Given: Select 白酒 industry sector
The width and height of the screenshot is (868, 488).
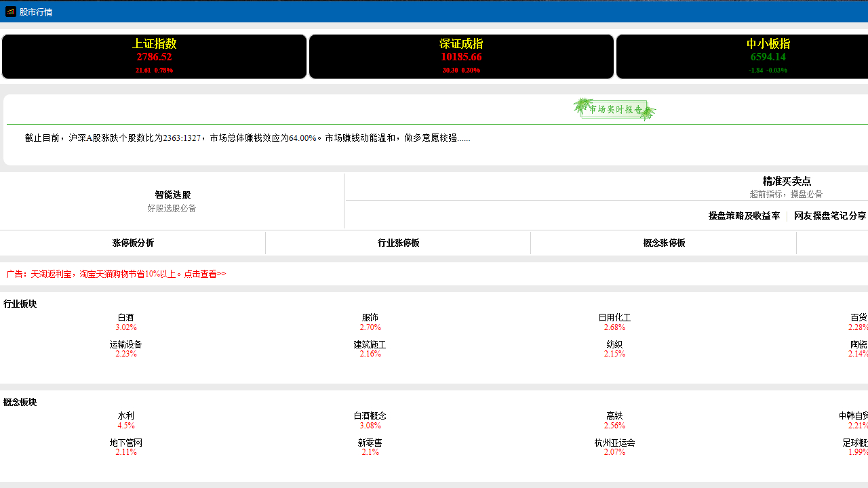Looking at the screenshot, I should click(125, 317).
